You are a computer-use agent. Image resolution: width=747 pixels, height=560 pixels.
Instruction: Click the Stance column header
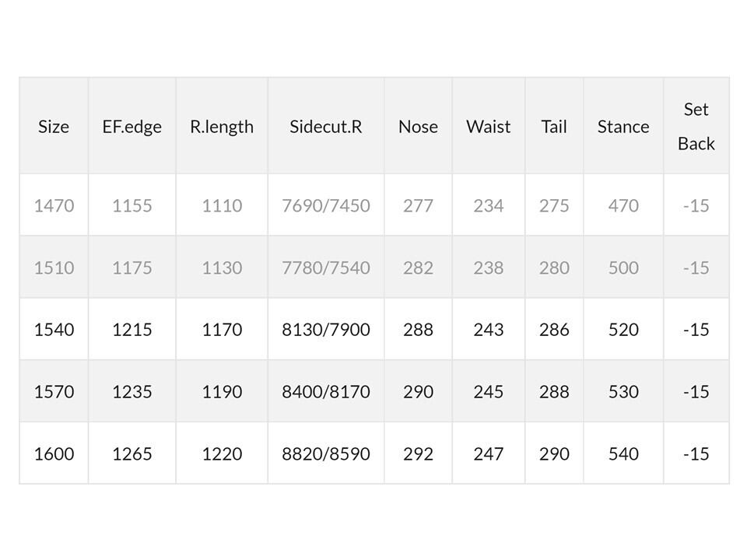point(623,126)
